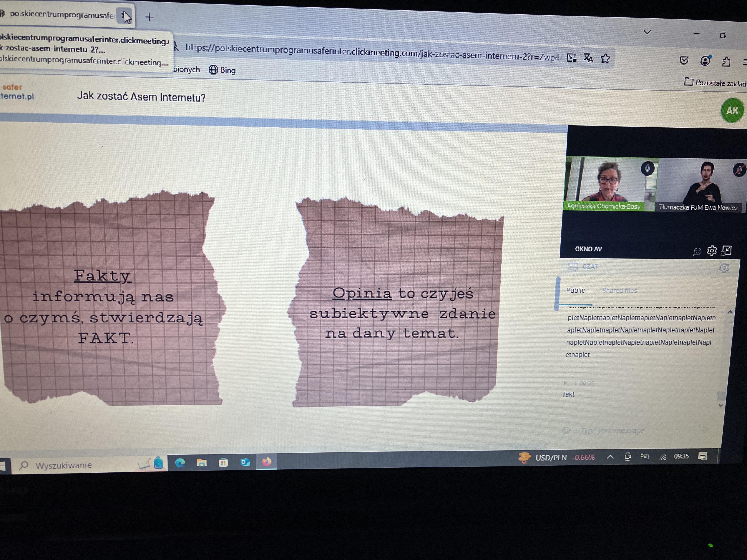This screenshot has width=747, height=560.
Task: Switch to the Public chat tab
Action: pos(575,290)
